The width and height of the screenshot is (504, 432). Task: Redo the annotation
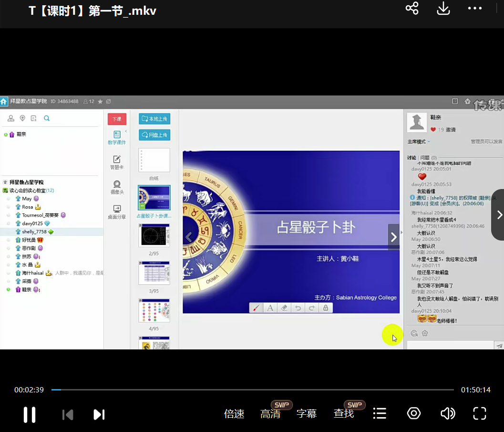312,308
